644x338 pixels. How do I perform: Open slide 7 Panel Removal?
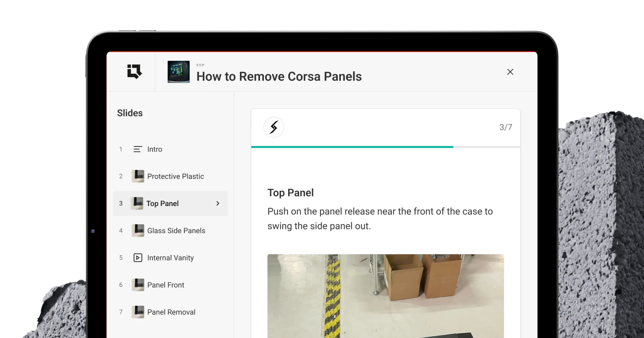click(x=170, y=312)
